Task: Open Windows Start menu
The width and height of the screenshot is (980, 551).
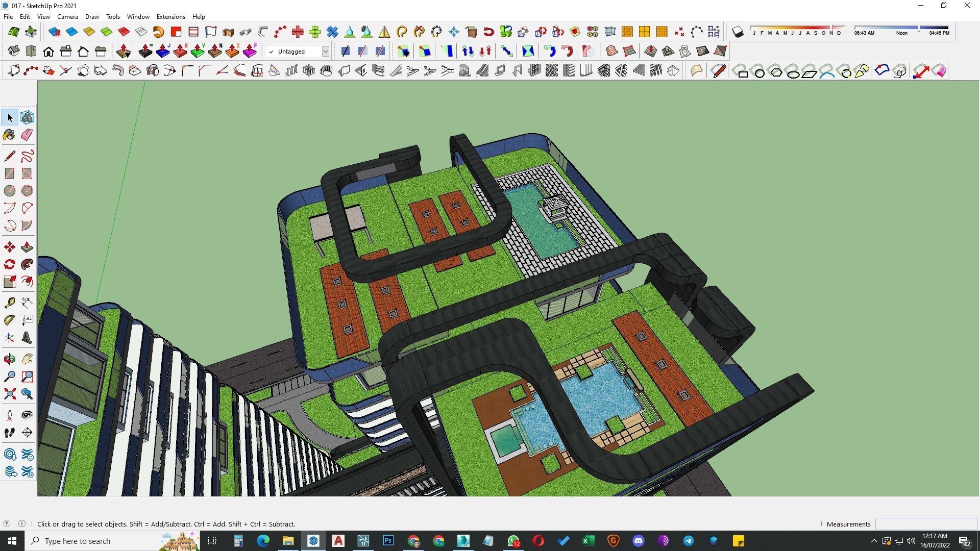Action: (12, 541)
